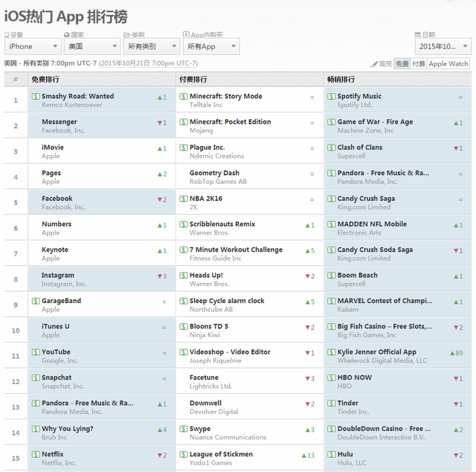Open the iPhone device dropdown
The height and width of the screenshot is (472, 476).
point(33,46)
